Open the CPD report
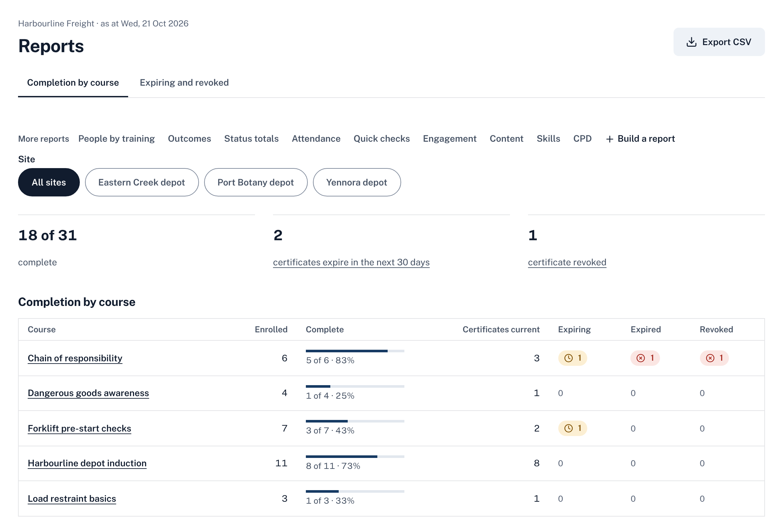 pos(582,139)
